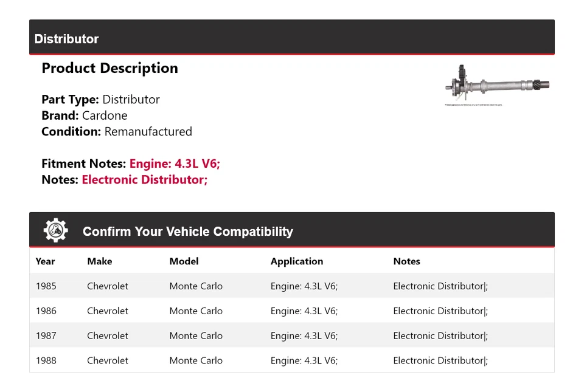Viewport: 584px width, 392px height.
Task: Click Chevrolet in the 1988 row
Action: click(108, 360)
